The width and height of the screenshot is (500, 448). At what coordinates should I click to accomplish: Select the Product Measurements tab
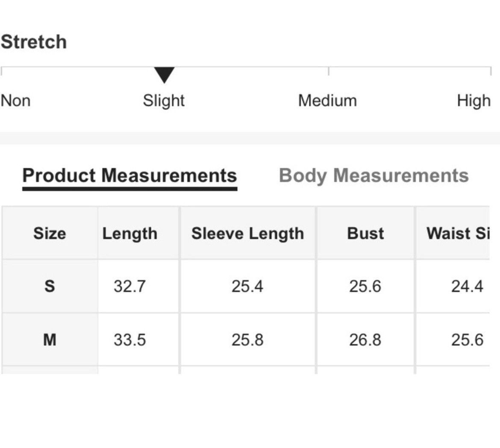click(129, 176)
